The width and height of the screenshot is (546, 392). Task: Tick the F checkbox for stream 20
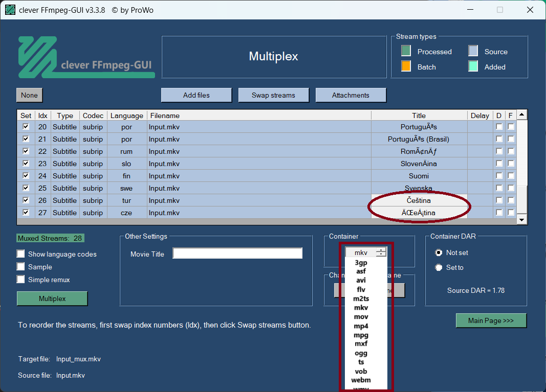pos(511,127)
